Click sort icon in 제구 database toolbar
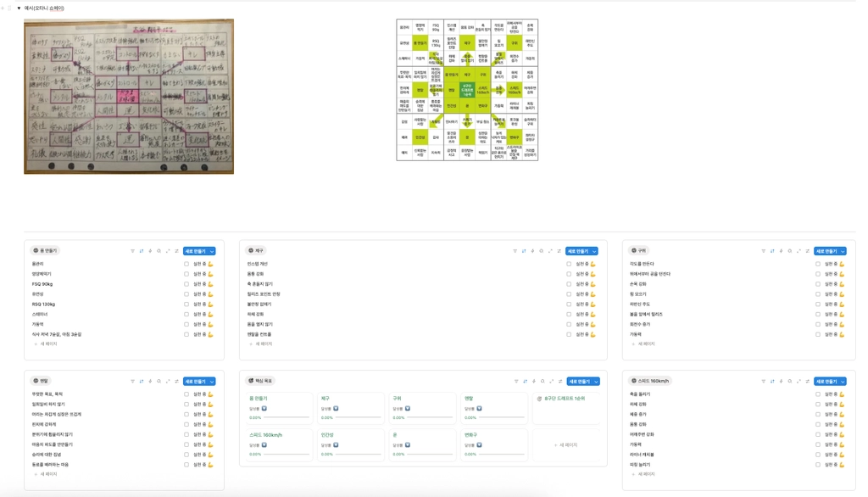Screen dimensions: 868x497 [x=524, y=251]
